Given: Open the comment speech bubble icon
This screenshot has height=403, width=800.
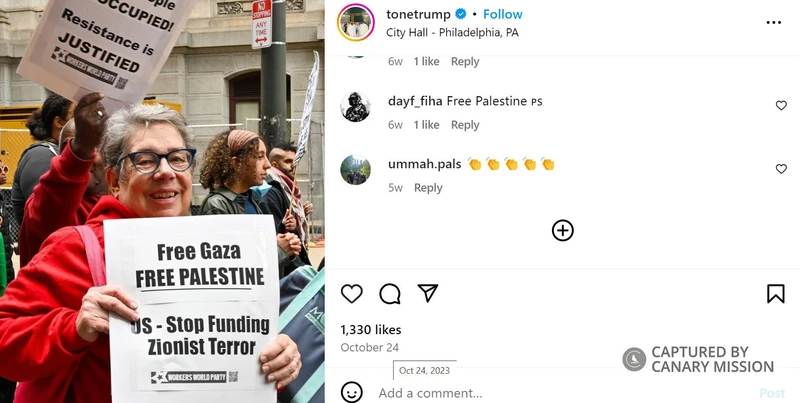Looking at the screenshot, I should click(390, 294).
